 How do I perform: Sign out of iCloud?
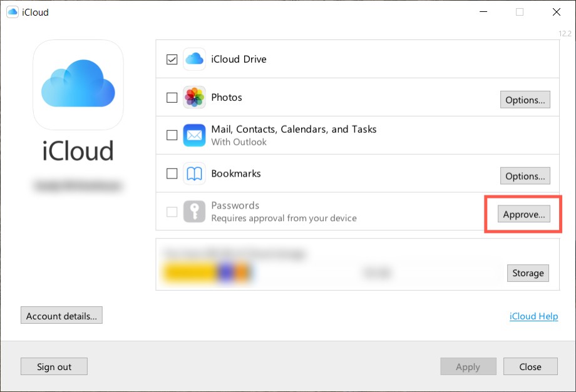point(54,366)
